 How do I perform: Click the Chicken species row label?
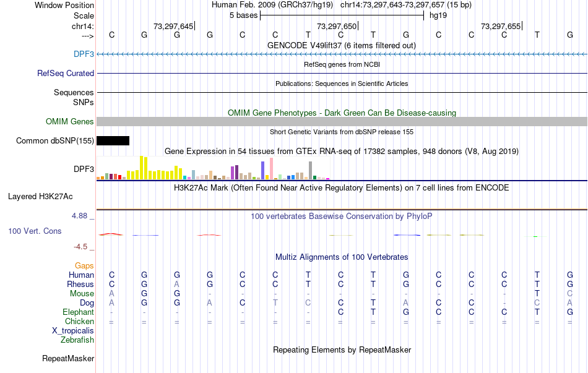point(79,321)
